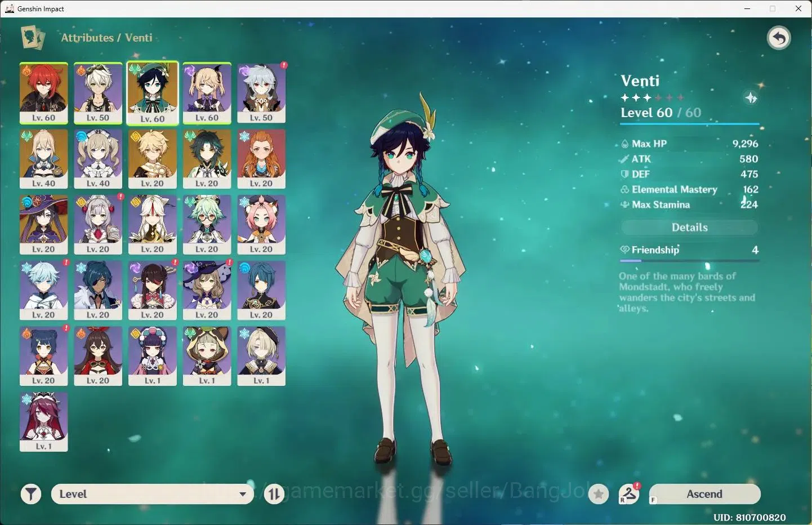812x525 pixels.
Task: Click the DEF 475 stat
Action: pyautogui.click(x=689, y=174)
